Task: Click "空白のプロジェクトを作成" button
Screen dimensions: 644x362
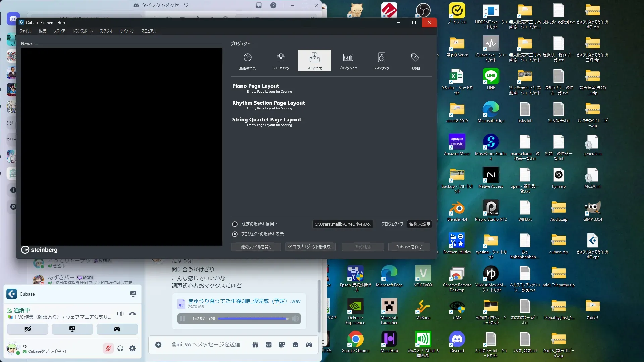Action: point(311,247)
